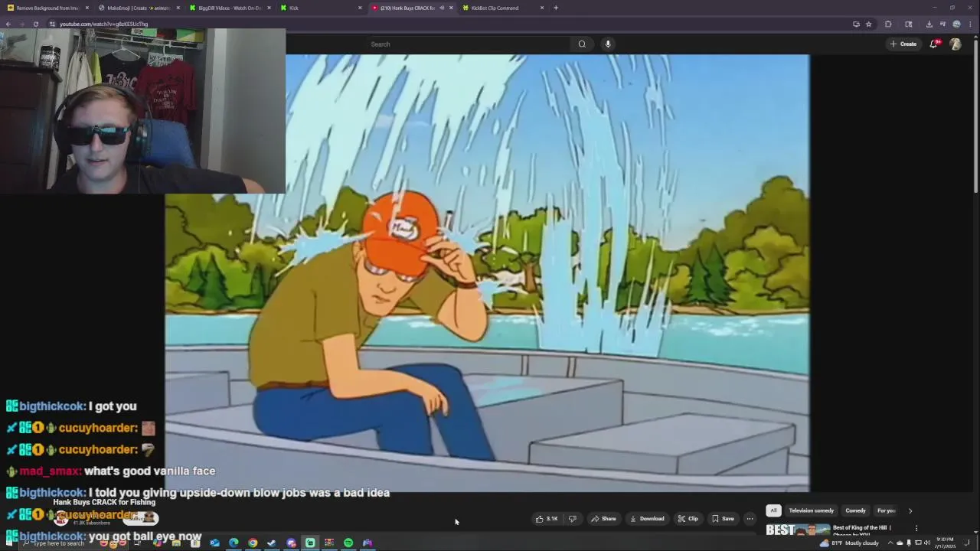Image resolution: width=980 pixels, height=551 pixels.
Task: Click the Download button
Action: (647, 519)
